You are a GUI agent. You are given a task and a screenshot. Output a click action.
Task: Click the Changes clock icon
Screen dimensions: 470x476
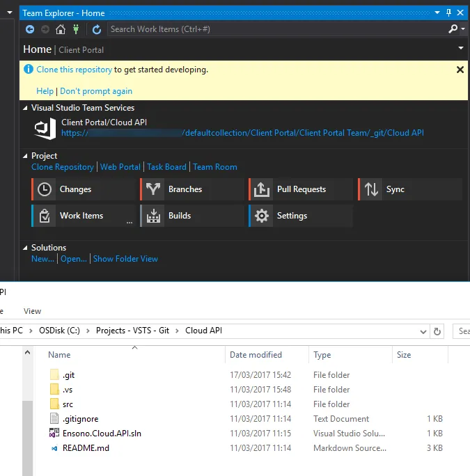pos(45,189)
